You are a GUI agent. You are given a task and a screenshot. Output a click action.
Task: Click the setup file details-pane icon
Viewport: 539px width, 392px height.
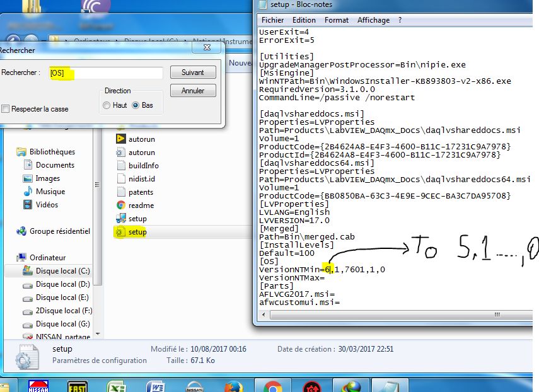click(27, 357)
